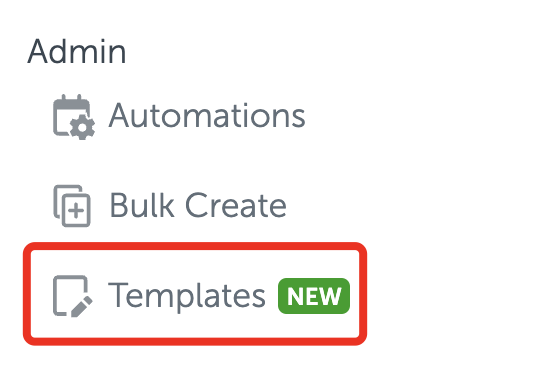Click the Automations calendar-gear icon

tap(74, 117)
